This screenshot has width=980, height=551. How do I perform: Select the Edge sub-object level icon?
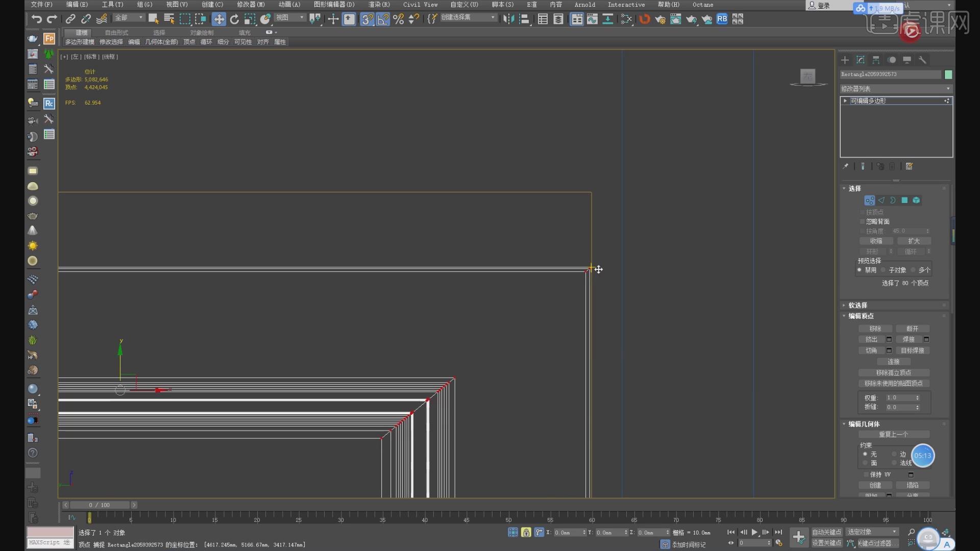(x=881, y=201)
